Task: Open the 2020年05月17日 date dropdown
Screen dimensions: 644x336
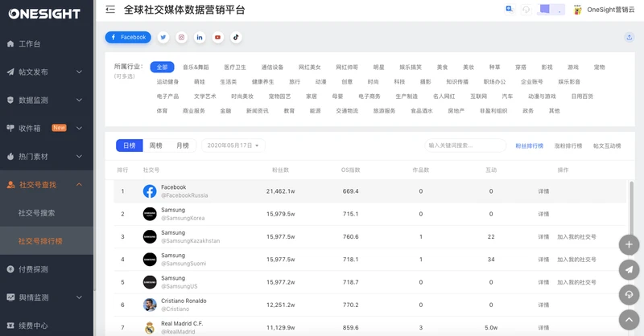Action: point(233,145)
